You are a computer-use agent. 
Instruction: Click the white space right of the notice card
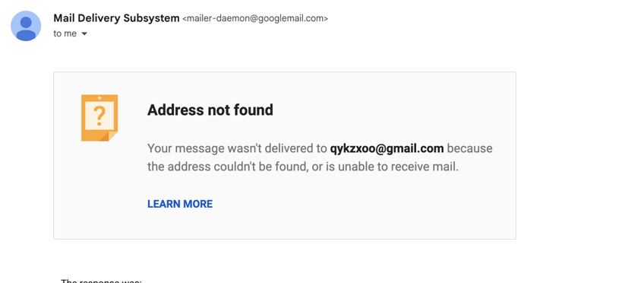point(579,155)
